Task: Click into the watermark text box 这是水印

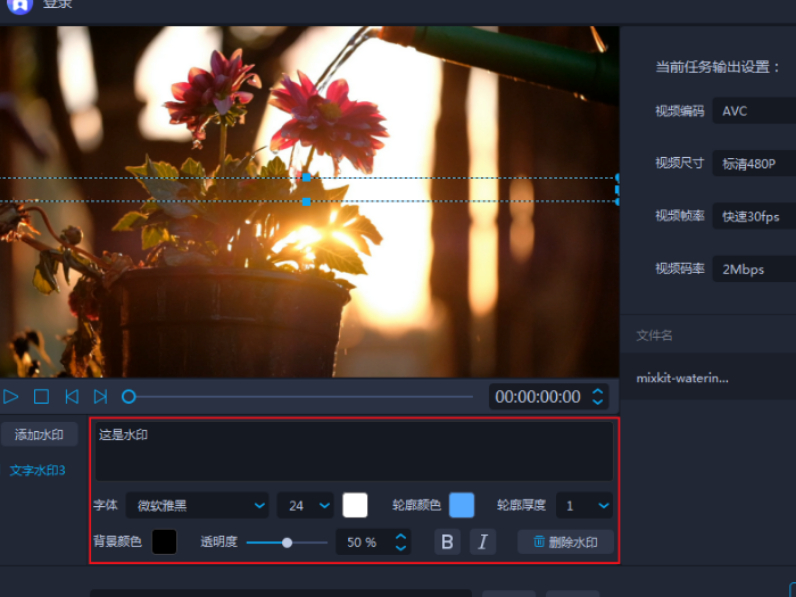Action: click(x=354, y=451)
